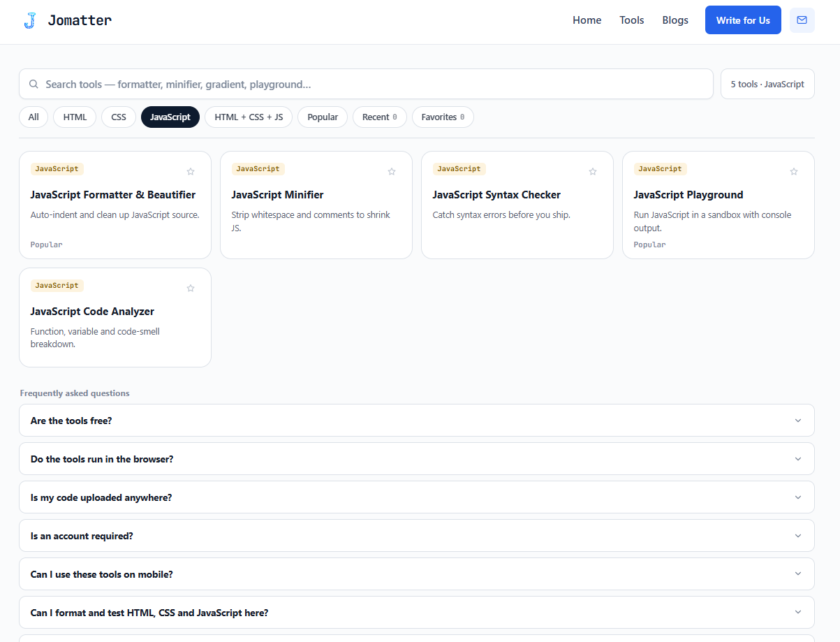
Task: Select the HTML + CSS + JS filter
Action: point(249,117)
